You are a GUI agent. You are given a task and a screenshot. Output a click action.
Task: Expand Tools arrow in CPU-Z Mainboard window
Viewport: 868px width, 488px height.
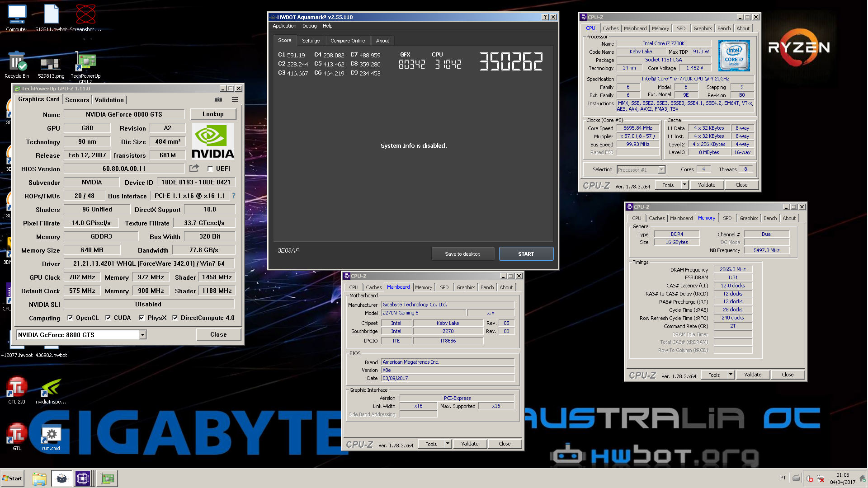pos(448,444)
